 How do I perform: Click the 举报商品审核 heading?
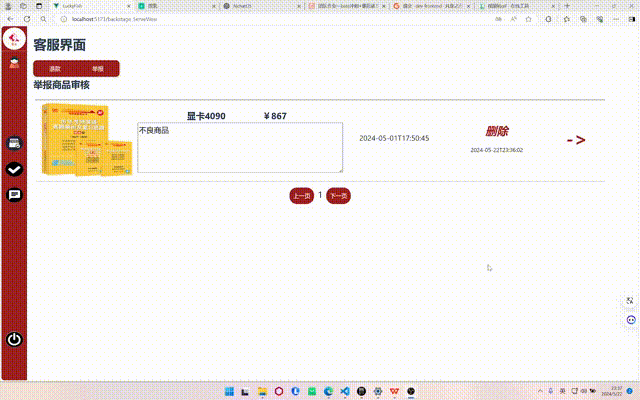point(62,85)
